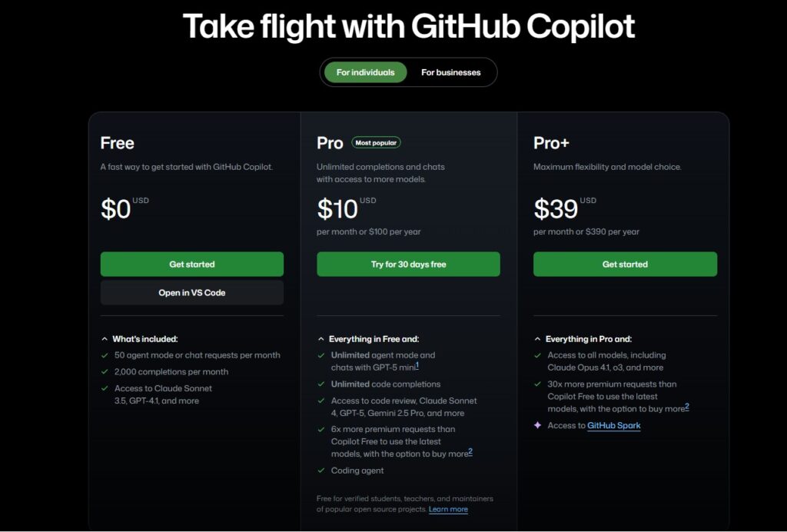This screenshot has height=532, width=787.
Task: Click Get started under the Free plan
Action: tap(192, 264)
